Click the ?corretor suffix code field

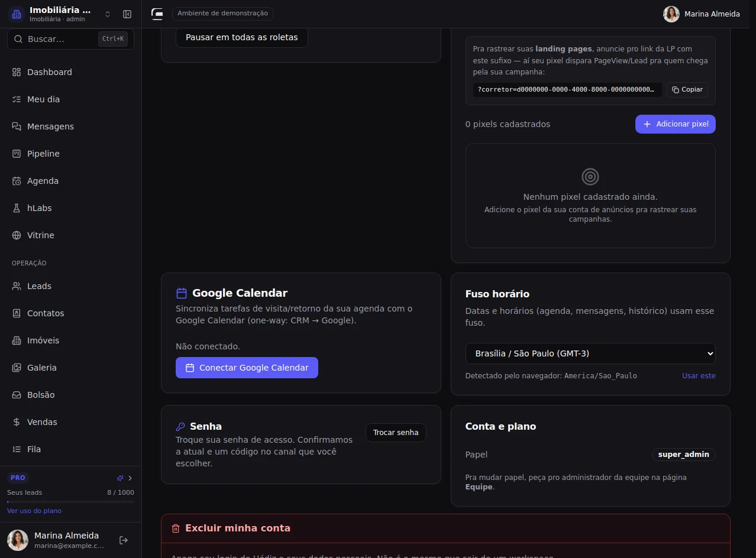pyautogui.click(x=567, y=90)
